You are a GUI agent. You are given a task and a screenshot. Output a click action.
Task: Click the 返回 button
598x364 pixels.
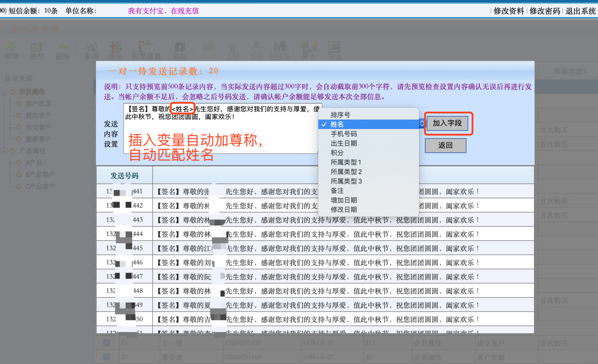coord(446,145)
